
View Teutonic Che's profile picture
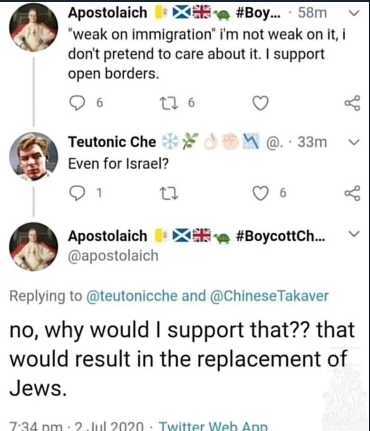(33, 156)
